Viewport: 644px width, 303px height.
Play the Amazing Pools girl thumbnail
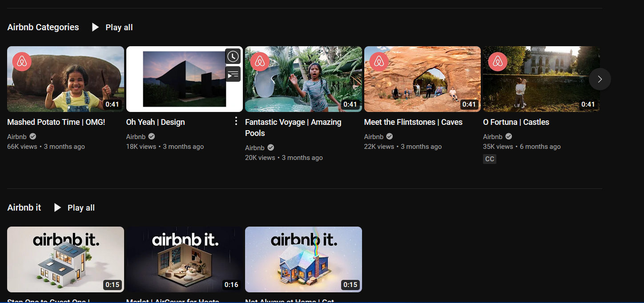[x=303, y=79]
